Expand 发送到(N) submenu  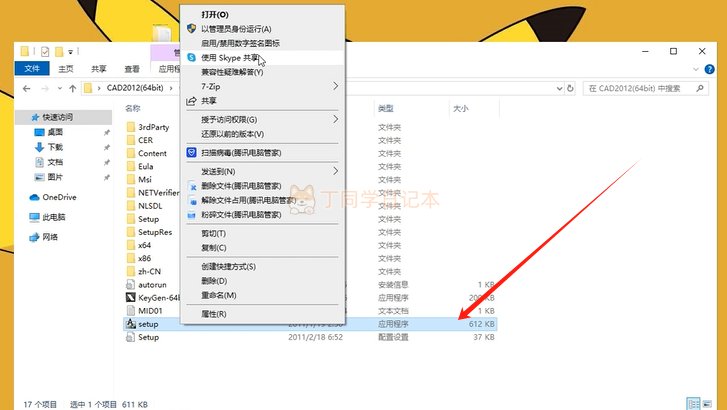[262, 172]
